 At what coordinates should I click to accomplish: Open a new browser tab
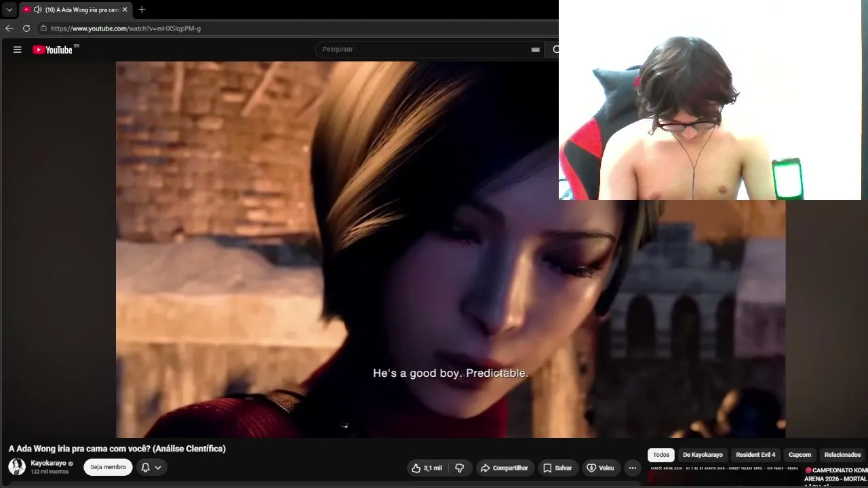pos(142,9)
